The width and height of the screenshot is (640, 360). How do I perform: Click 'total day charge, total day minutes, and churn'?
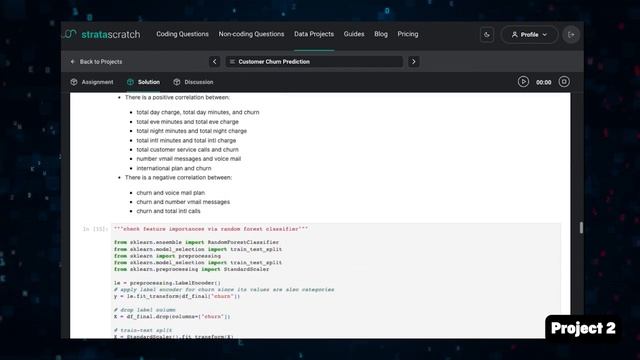[x=198, y=112]
